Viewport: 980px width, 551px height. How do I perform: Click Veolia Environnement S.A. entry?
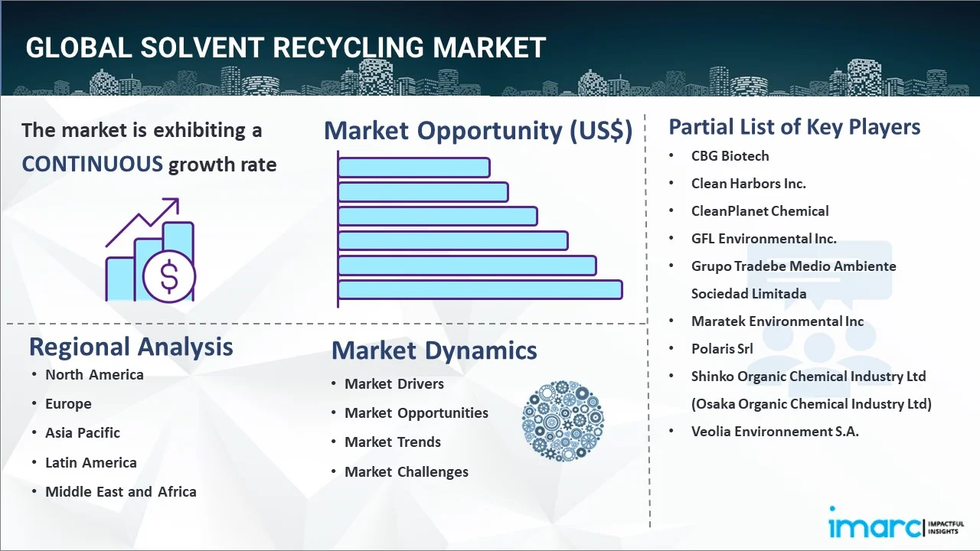(x=775, y=431)
